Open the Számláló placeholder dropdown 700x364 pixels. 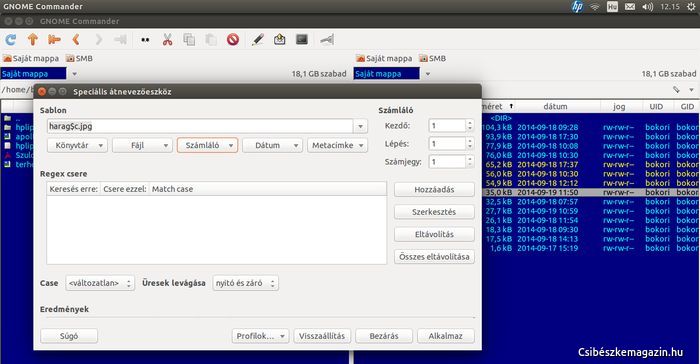coord(207,145)
